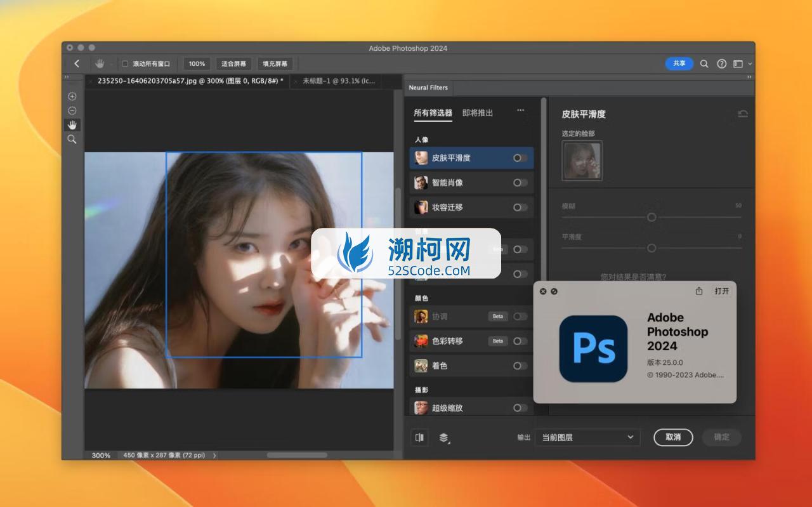The image size is (812, 507).
Task: Toggle on 妆容迁移 filter
Action: tap(520, 207)
